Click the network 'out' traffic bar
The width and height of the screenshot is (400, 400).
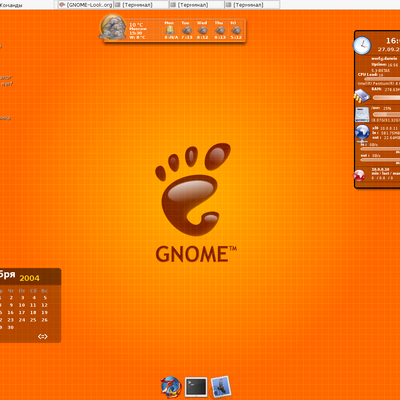tap(380, 160)
